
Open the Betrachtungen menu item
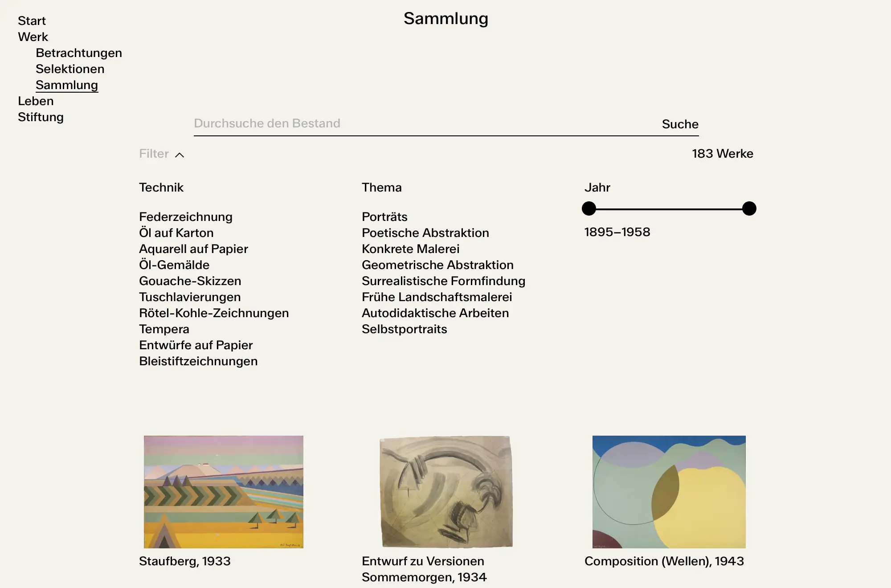[x=79, y=53]
